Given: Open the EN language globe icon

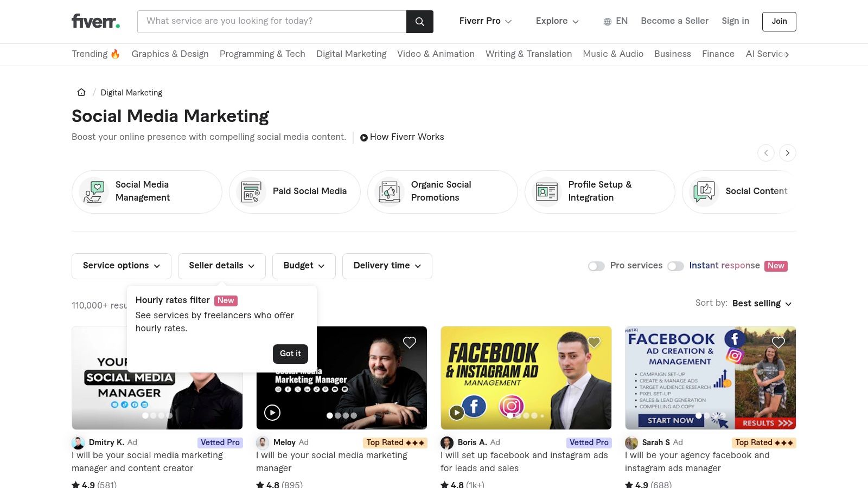Looking at the screenshot, I should click(607, 21).
